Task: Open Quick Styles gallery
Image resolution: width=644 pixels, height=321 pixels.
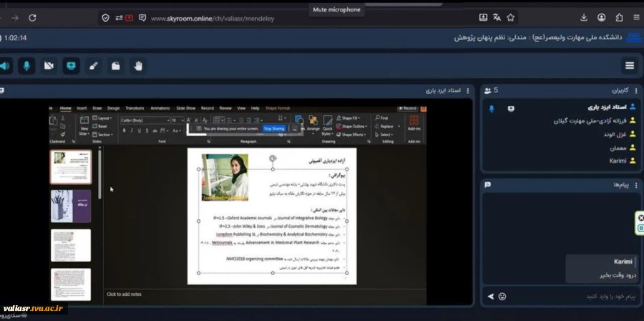Action: pos(327,126)
